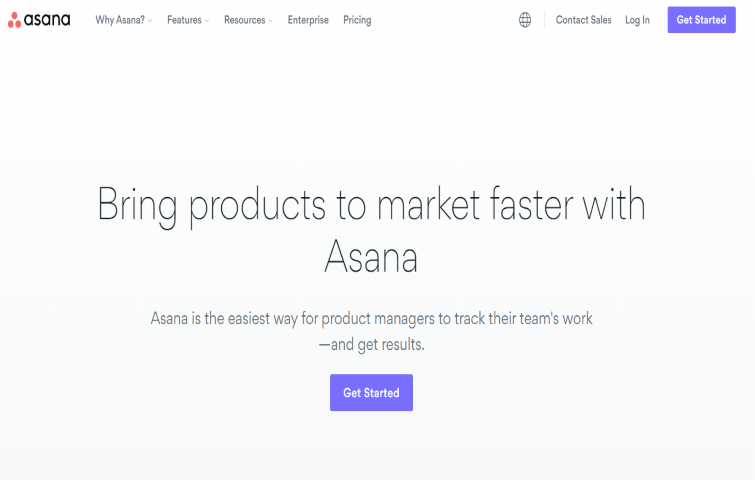Go to the Enterprise page
The height and width of the screenshot is (480, 755).
[308, 20]
